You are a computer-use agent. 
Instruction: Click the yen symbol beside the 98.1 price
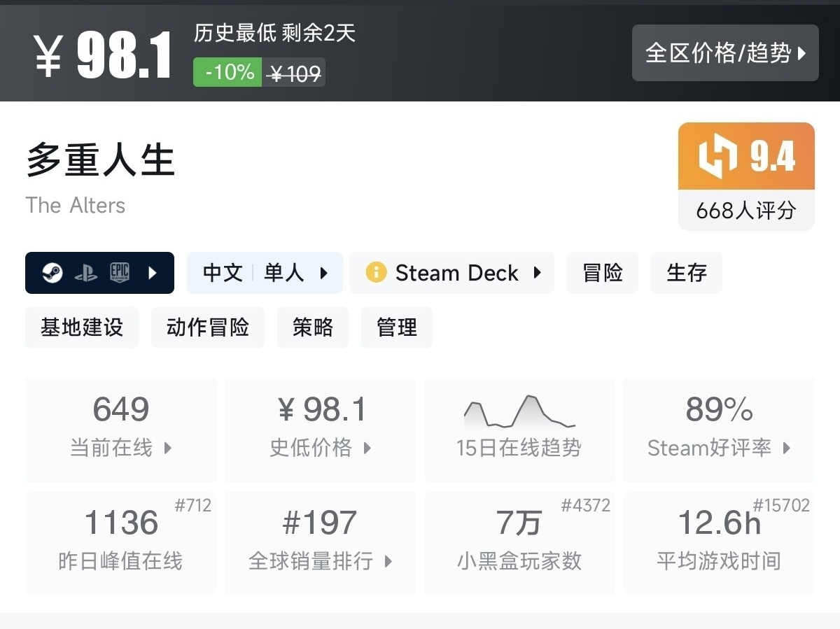pyautogui.click(x=48, y=56)
